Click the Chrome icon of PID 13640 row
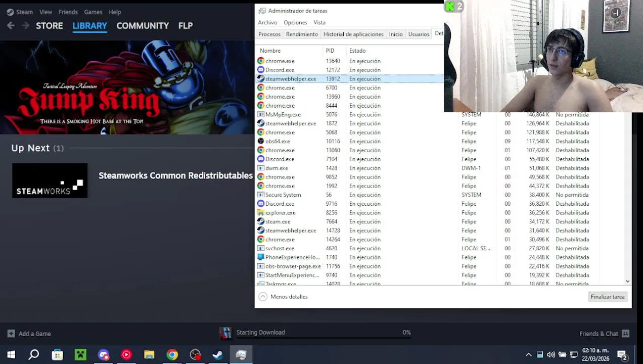Image resolution: width=643 pixels, height=364 pixels. [261, 61]
